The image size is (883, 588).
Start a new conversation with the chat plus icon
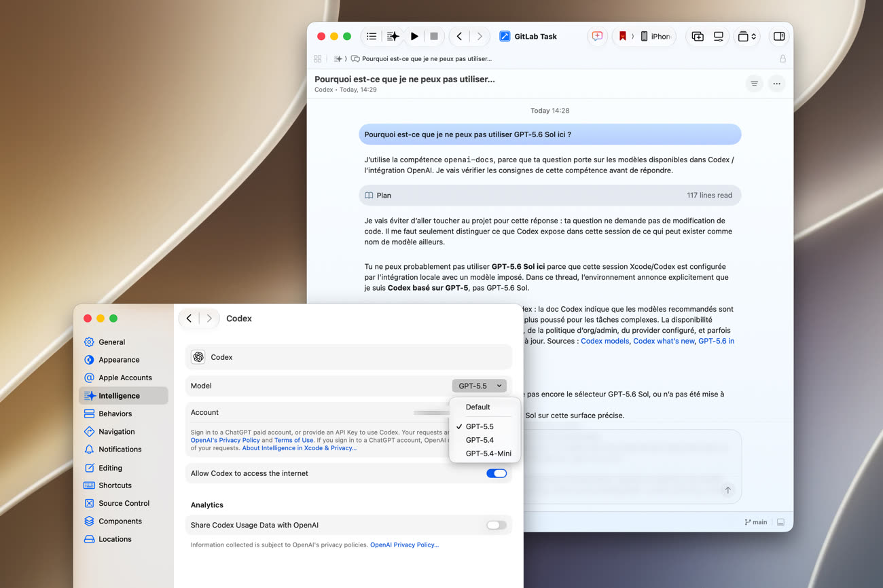[597, 37]
